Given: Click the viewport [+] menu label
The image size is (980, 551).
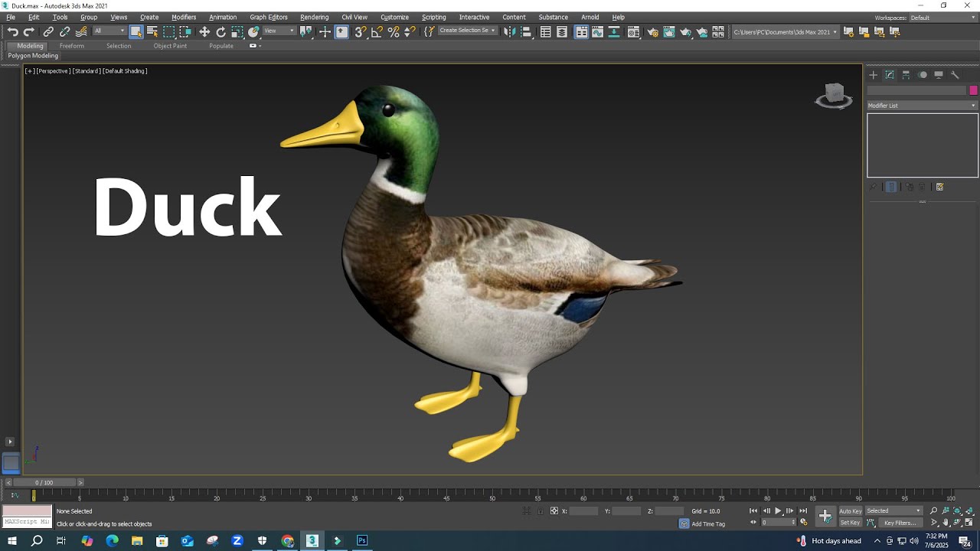Looking at the screenshot, I should [x=30, y=71].
